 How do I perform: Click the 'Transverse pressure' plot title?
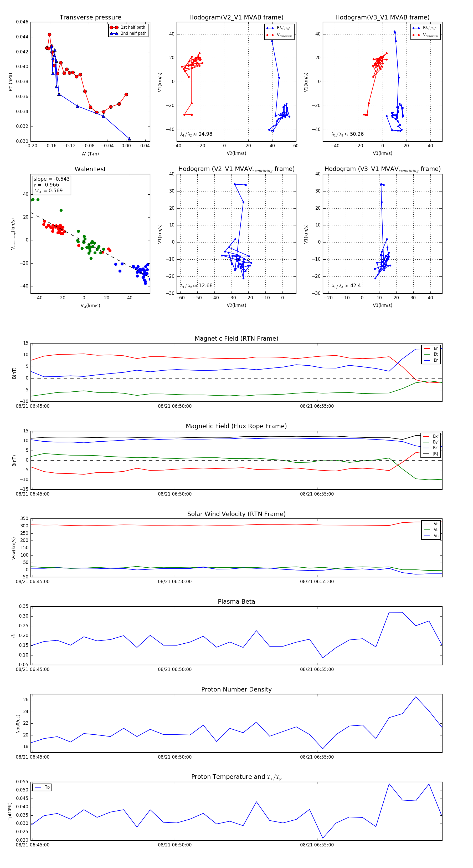90,18
